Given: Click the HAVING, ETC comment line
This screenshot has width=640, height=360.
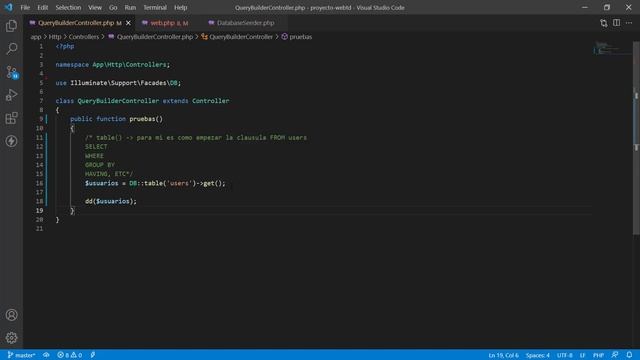Looking at the screenshot, I should point(109,174).
